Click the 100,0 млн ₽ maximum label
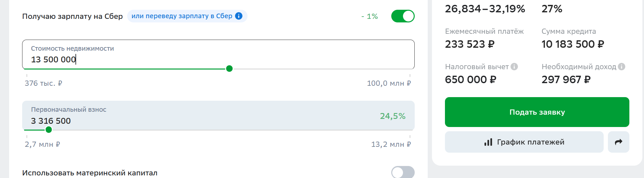Image resolution: width=644 pixels, height=178 pixels. (x=389, y=83)
